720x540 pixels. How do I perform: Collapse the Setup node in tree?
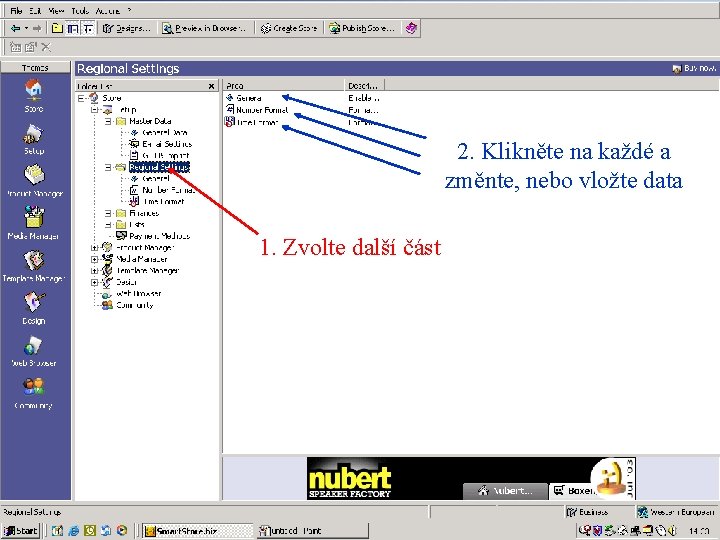pyautogui.click(x=95, y=109)
